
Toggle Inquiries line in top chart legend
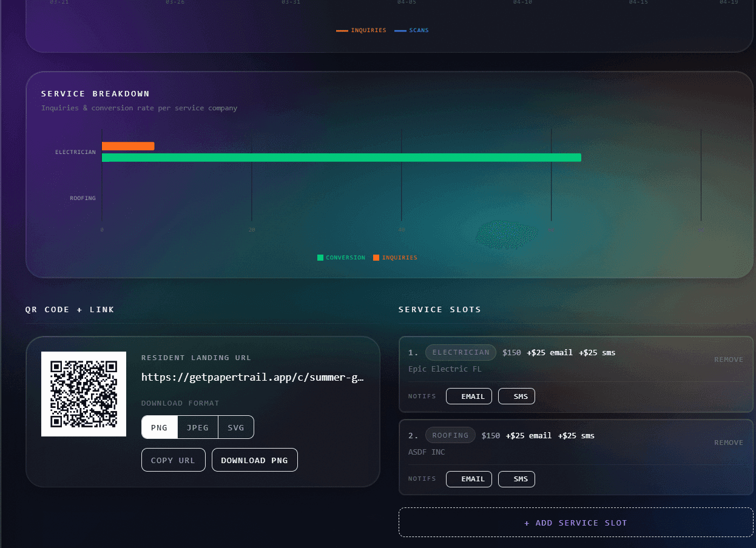(x=362, y=30)
